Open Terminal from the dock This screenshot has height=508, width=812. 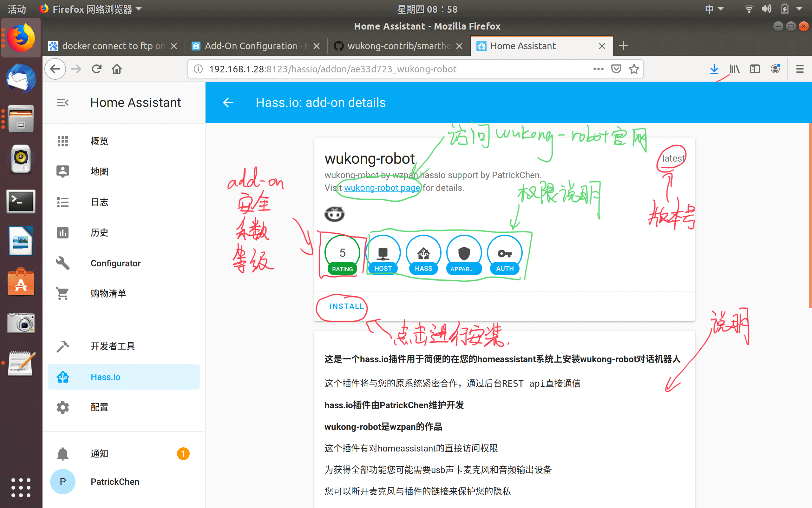tap(21, 202)
